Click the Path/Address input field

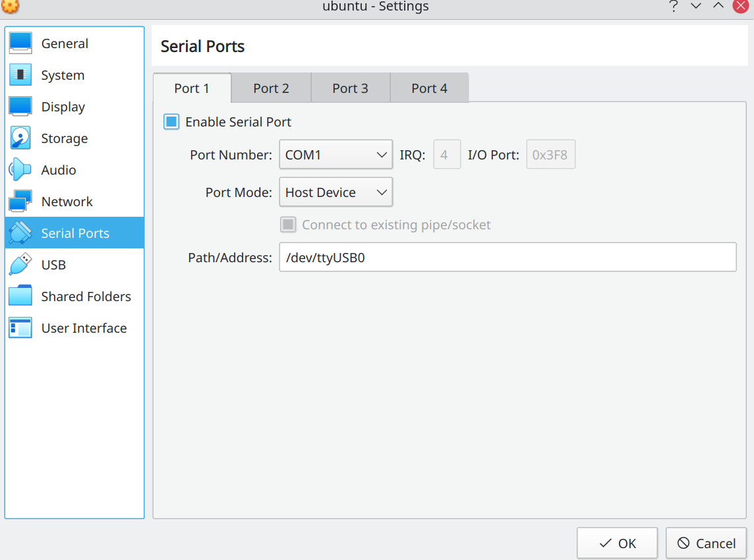(507, 257)
